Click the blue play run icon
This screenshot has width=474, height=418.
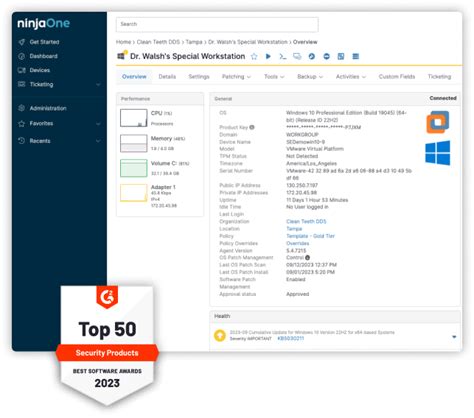pyautogui.click(x=268, y=56)
